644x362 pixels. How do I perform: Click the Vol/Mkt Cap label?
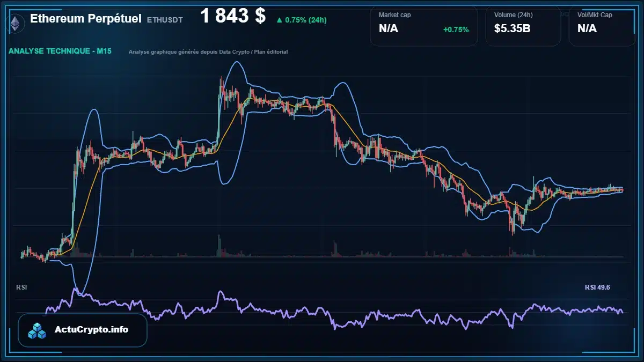tap(595, 15)
